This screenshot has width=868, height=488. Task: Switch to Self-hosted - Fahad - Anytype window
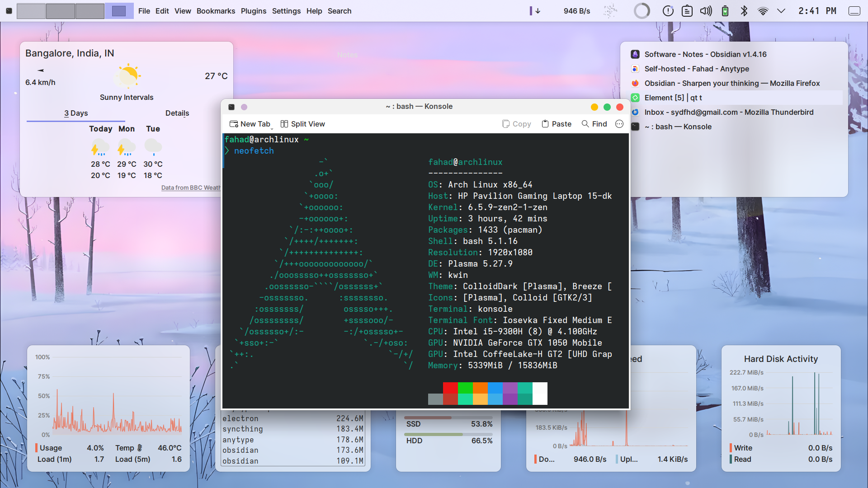(736, 69)
